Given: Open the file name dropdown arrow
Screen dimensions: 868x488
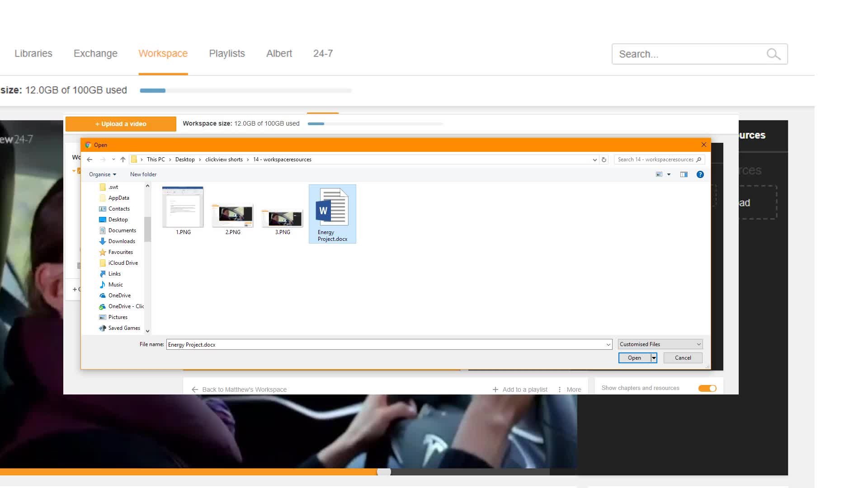Looking at the screenshot, I should coord(608,344).
